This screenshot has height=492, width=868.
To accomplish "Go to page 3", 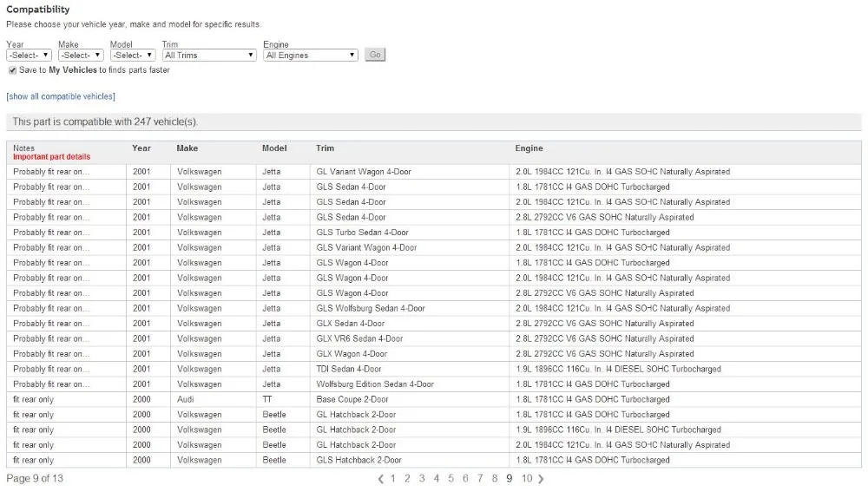I will [422, 478].
